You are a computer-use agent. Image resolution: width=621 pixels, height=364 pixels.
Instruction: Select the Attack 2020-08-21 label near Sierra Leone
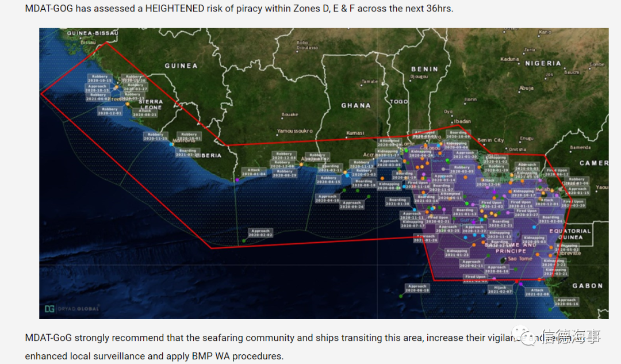point(144,113)
